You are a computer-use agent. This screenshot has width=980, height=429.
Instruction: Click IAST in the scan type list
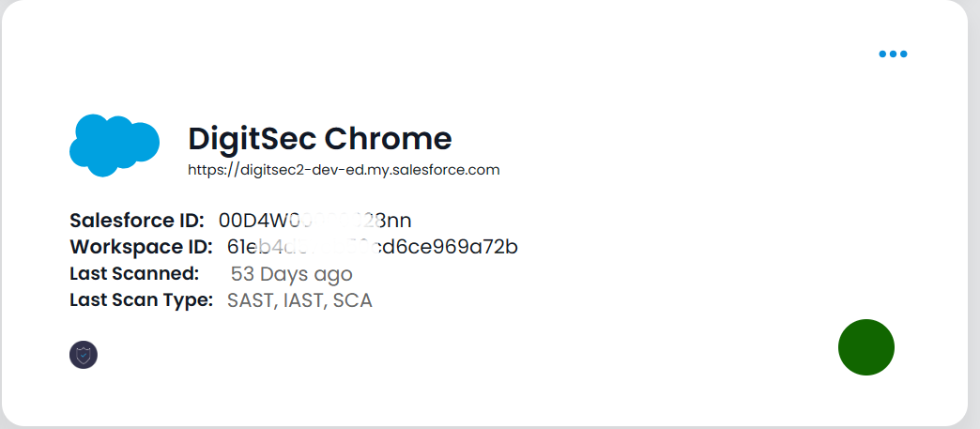coord(304,300)
